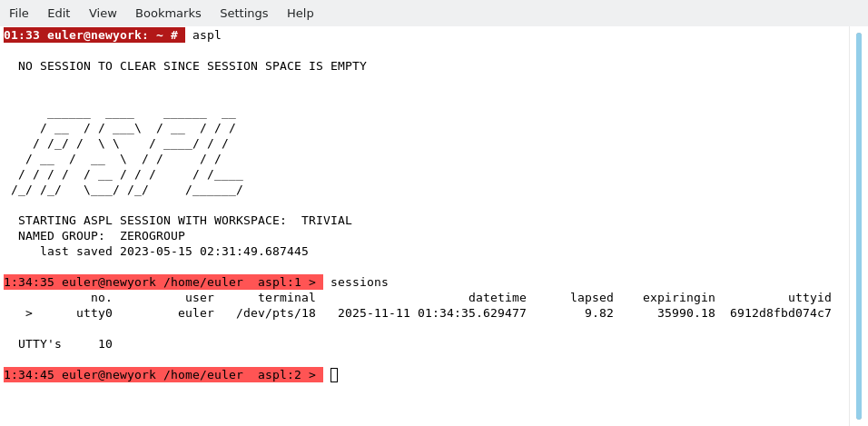The image size is (868, 426).
Task: Place cursor at the aspl:2 prompt input
Action: (x=334, y=375)
